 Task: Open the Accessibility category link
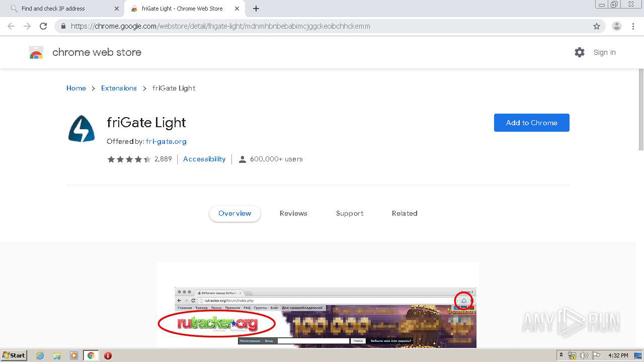tap(204, 159)
